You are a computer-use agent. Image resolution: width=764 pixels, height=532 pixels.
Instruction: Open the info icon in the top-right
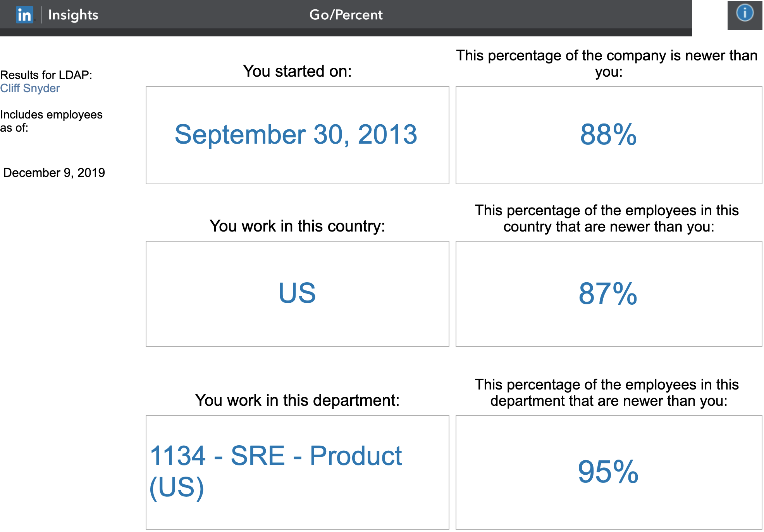click(744, 13)
